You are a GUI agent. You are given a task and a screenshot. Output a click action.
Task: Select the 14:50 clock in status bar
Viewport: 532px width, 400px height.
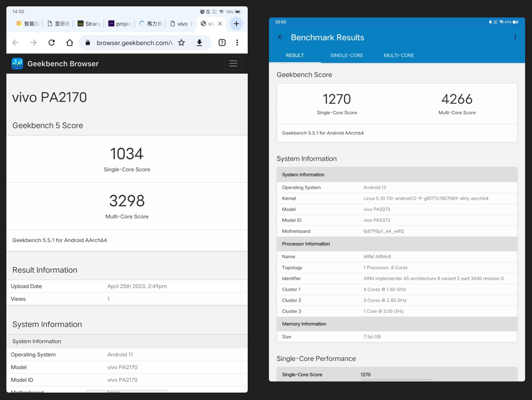(x=19, y=12)
